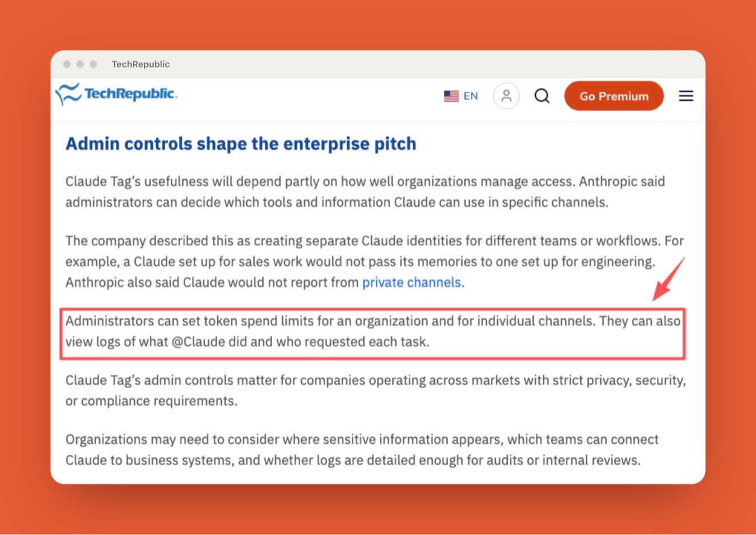
Task: Click the US flag language icon
Action: pyautogui.click(x=451, y=96)
